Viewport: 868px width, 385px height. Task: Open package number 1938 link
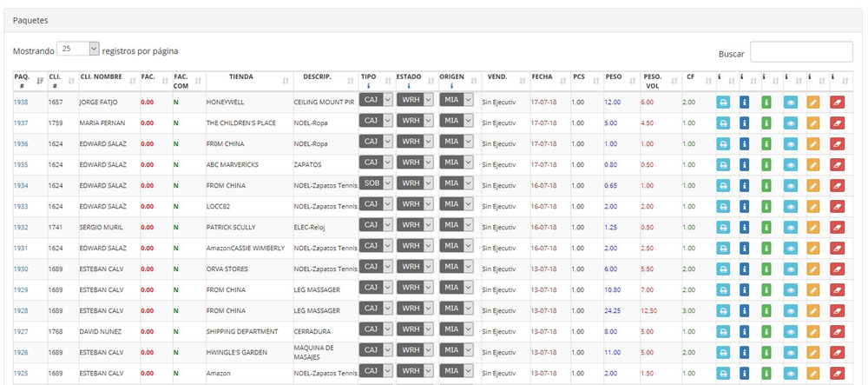pyautogui.click(x=21, y=103)
